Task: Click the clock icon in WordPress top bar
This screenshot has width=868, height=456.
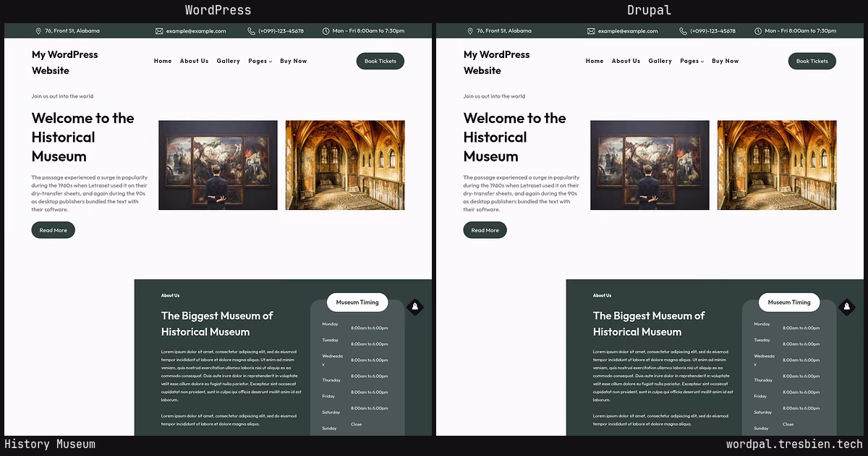Action: pyautogui.click(x=326, y=31)
